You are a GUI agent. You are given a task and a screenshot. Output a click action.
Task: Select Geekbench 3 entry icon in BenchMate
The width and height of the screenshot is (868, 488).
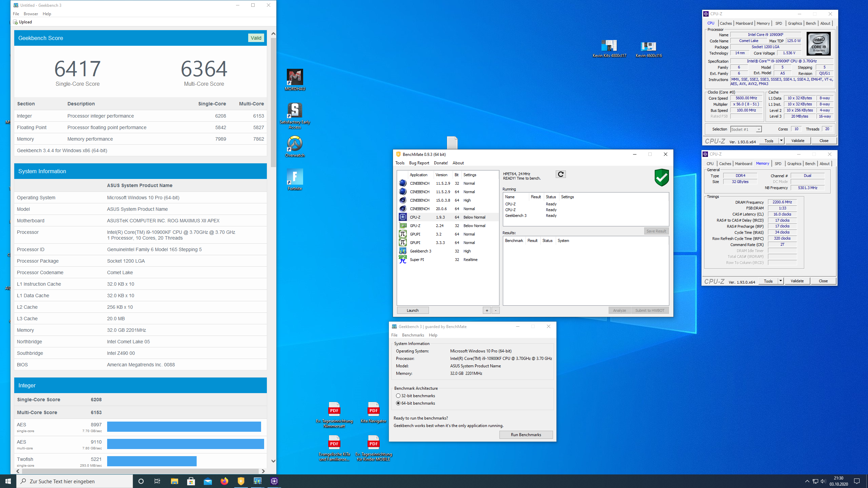click(402, 251)
